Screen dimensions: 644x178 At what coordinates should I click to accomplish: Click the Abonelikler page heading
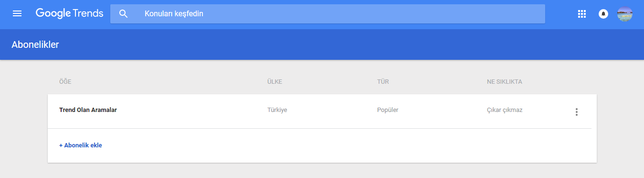coord(35,44)
